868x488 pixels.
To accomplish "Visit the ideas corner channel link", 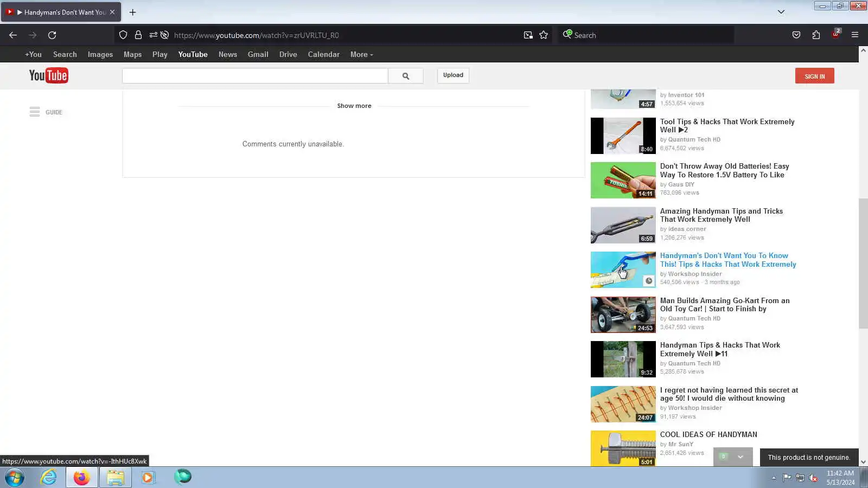I will pyautogui.click(x=687, y=229).
